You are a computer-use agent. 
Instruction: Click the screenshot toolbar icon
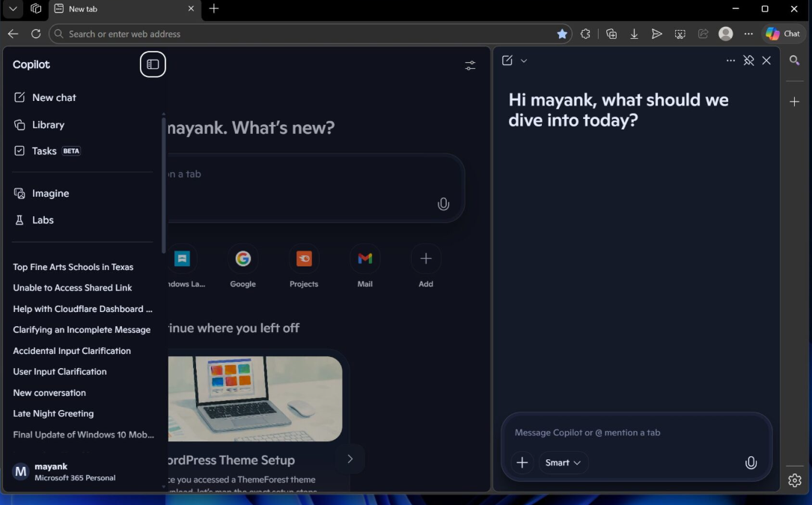tap(680, 34)
